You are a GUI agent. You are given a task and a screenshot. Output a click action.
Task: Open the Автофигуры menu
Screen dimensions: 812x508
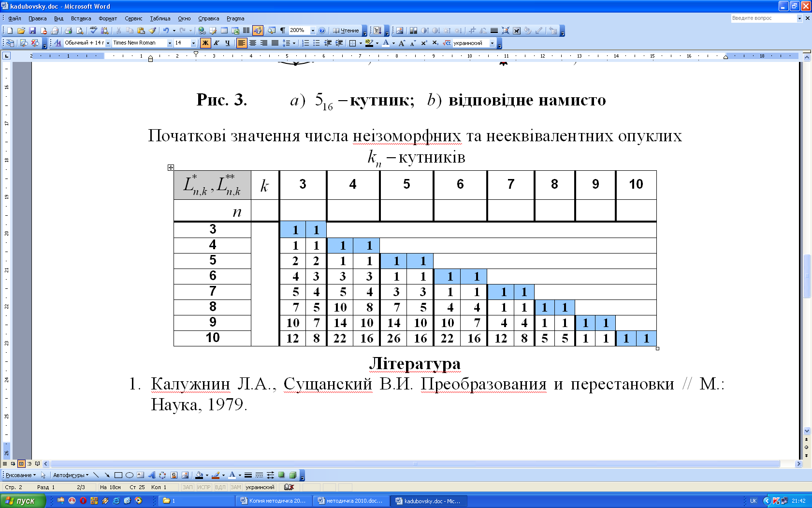pos(71,475)
